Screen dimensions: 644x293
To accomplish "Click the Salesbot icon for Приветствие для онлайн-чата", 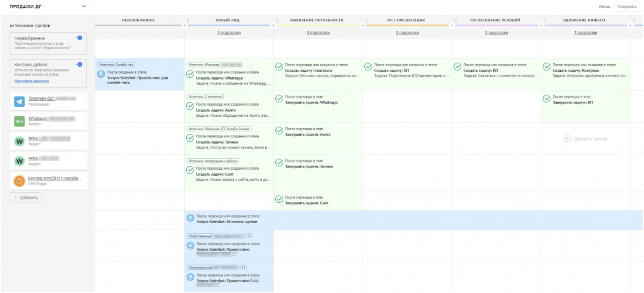I will point(101,74).
